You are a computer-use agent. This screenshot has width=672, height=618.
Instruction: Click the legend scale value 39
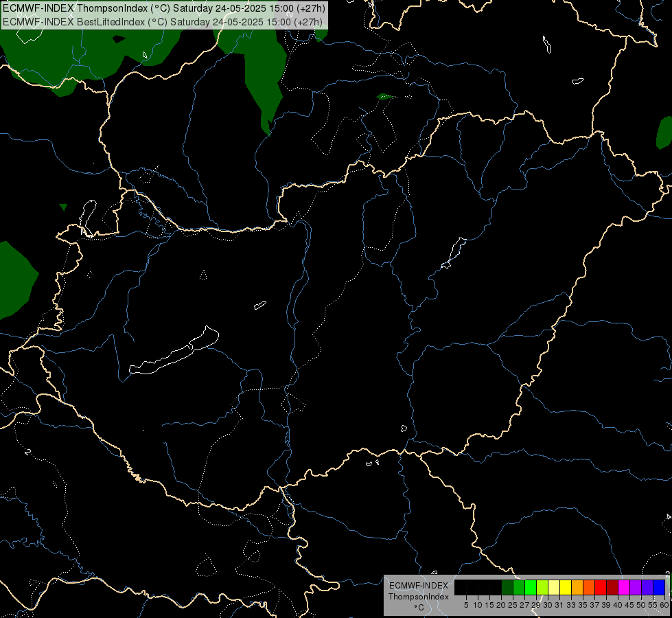(606, 605)
